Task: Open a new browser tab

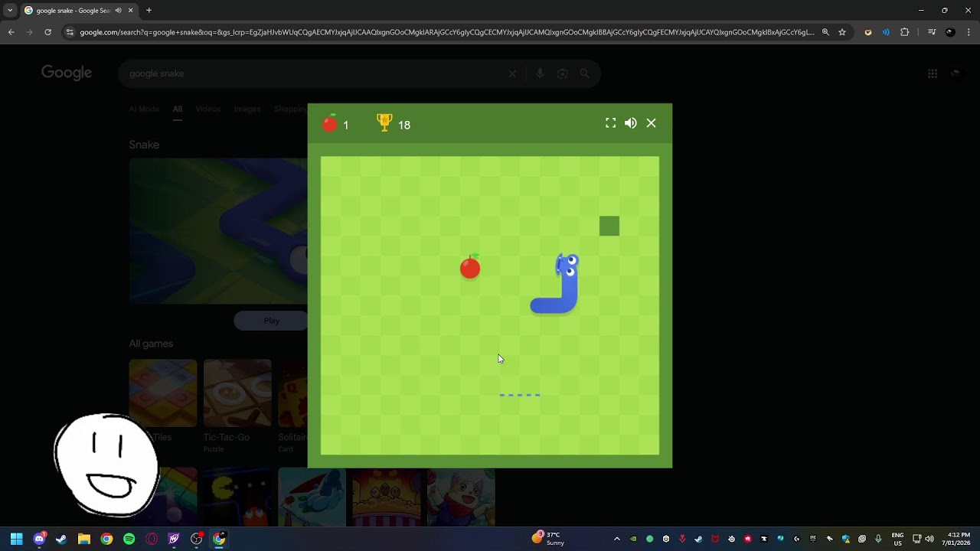Action: tap(149, 11)
